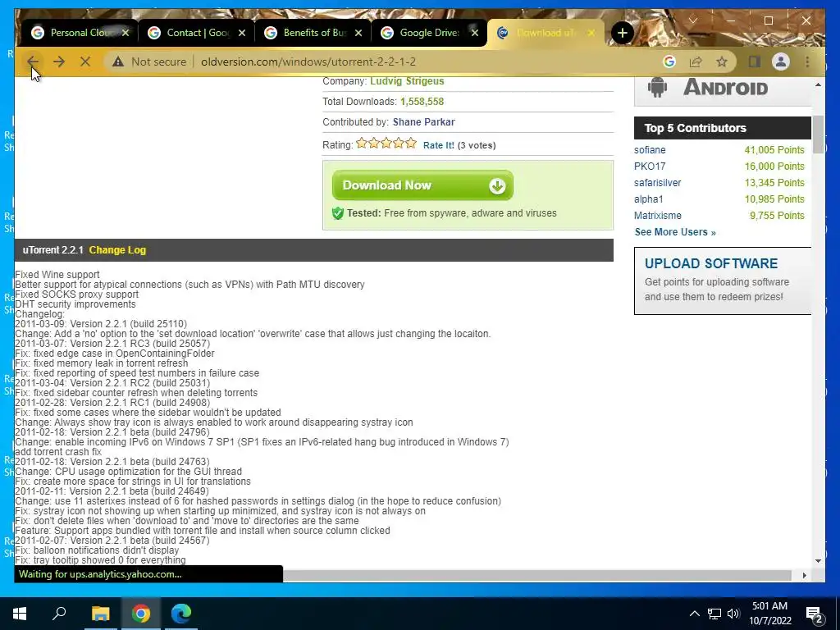Open the tab search chevron
The width and height of the screenshot is (840, 630).
[x=692, y=21]
